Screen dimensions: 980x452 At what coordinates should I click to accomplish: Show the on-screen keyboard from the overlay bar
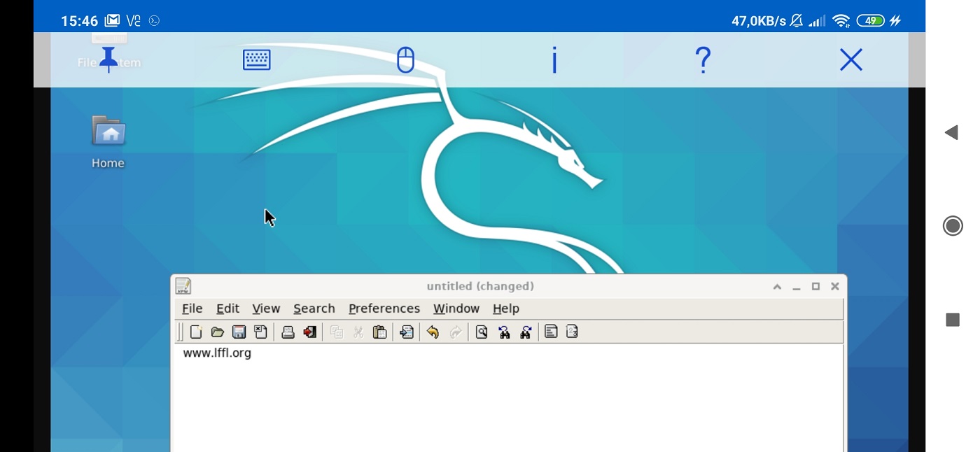pyautogui.click(x=257, y=60)
